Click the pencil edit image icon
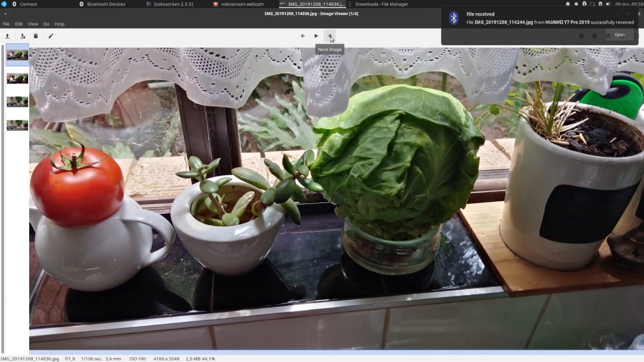644x362 pixels. tap(50, 36)
